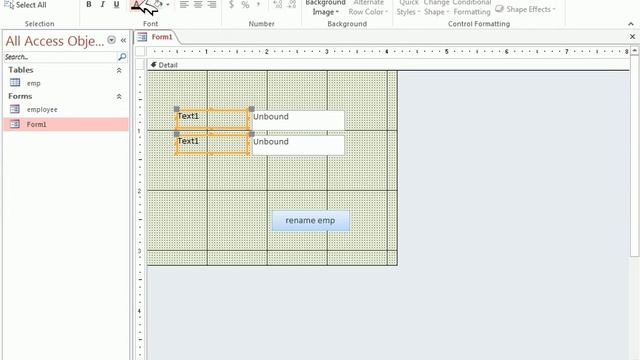
Task: Open Background Image dropdown
Action: point(325,8)
